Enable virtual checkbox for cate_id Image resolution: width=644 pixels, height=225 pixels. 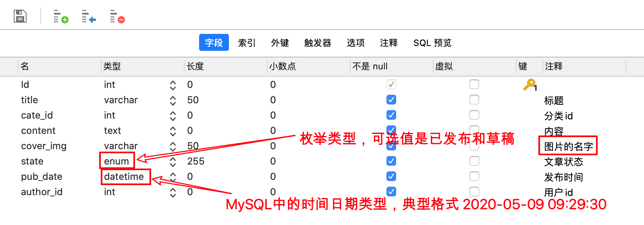[x=474, y=115]
